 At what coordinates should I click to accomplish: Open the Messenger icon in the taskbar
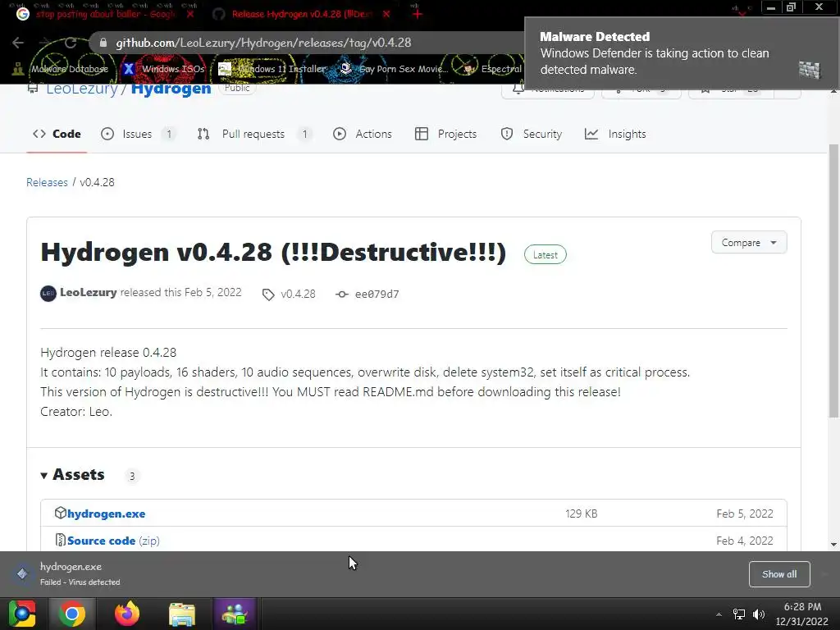tap(234, 614)
